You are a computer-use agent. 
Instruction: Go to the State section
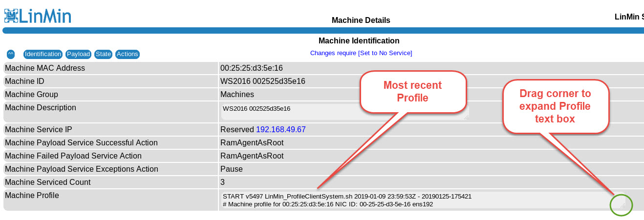point(104,54)
